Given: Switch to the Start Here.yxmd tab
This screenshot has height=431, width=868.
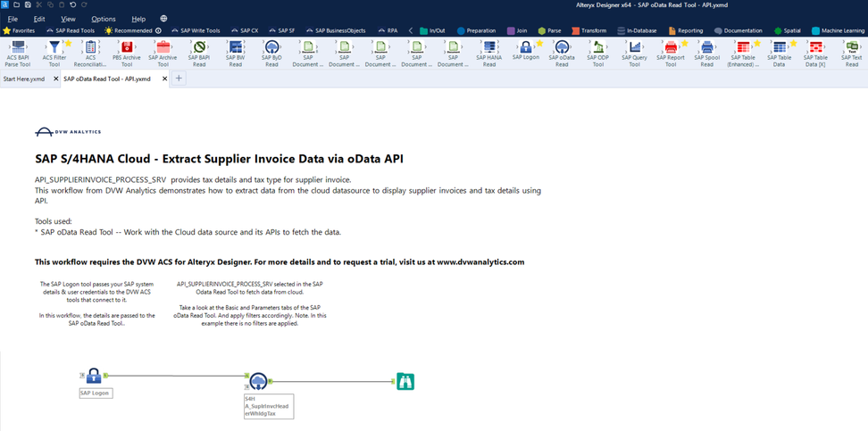Looking at the screenshot, I should pyautogui.click(x=22, y=79).
